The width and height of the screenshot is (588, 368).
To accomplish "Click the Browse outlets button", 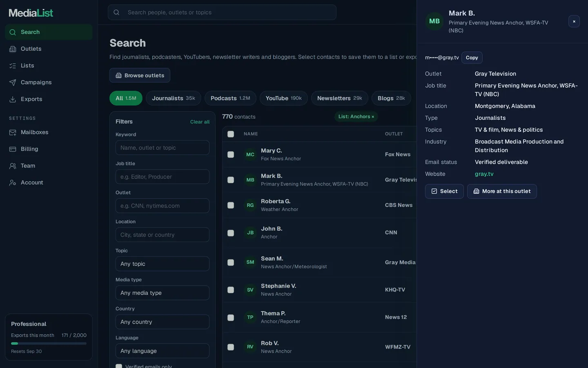I will (140, 75).
